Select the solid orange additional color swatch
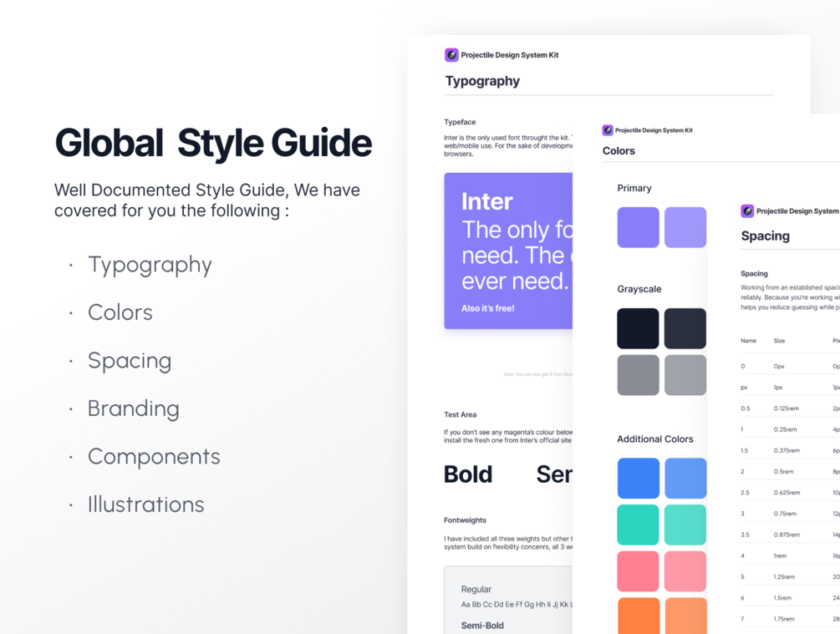The width and height of the screenshot is (840, 634). pos(638,616)
